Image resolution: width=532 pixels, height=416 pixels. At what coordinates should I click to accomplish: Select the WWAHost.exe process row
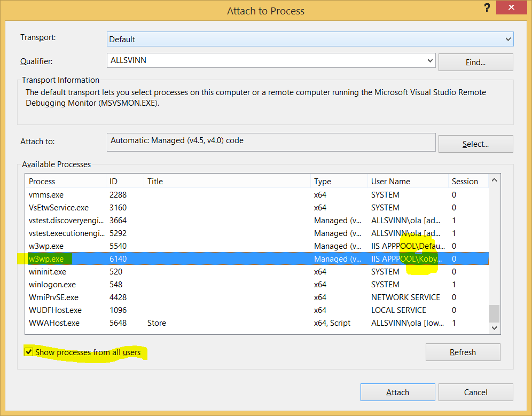[x=257, y=323]
